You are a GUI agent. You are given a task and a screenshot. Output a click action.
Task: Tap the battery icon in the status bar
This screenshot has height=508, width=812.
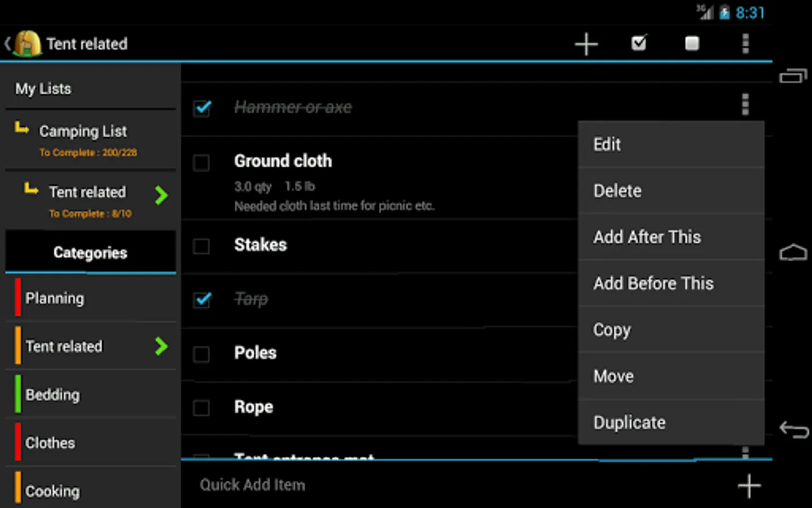tap(724, 12)
